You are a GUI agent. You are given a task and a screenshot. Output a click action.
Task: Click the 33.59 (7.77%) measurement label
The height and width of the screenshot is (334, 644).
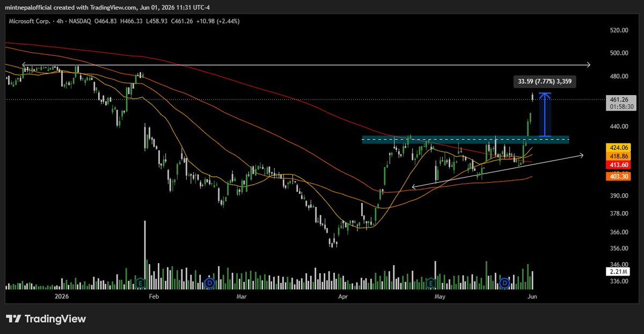click(x=545, y=82)
